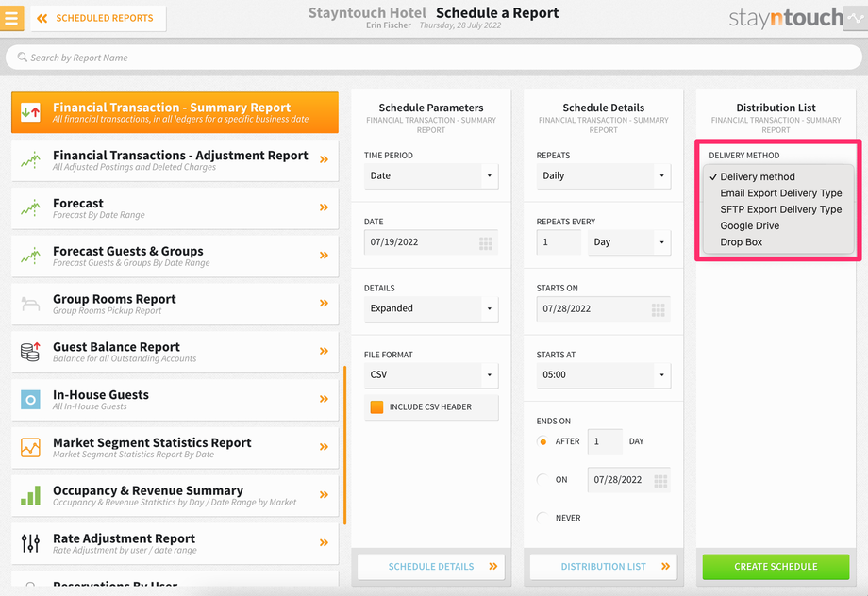Open the Repeats Every unit dropdown Day
This screenshot has height=596, width=868.
click(629, 242)
